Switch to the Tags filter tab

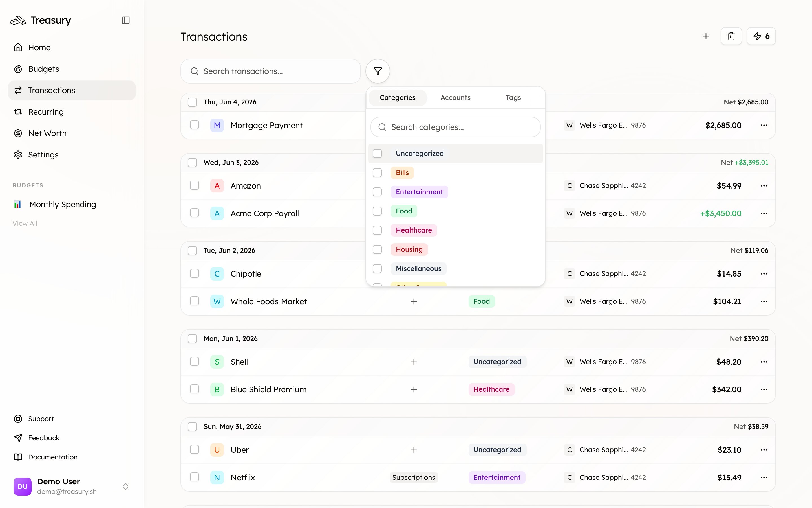point(513,97)
